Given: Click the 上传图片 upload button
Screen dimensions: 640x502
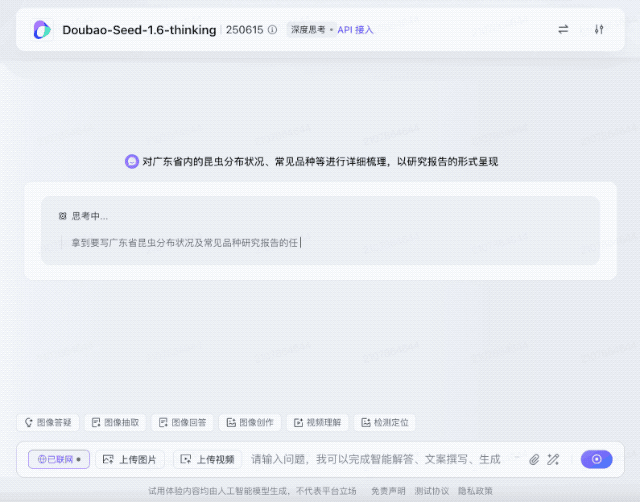Looking at the screenshot, I should tap(130, 460).
